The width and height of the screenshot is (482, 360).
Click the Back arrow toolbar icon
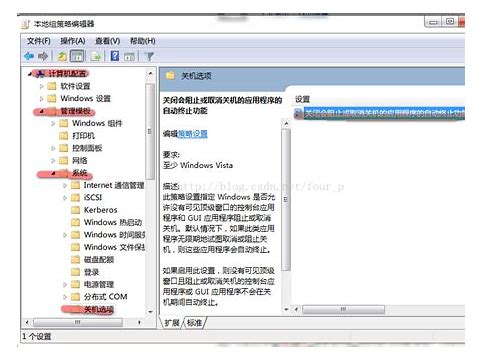tap(29, 56)
